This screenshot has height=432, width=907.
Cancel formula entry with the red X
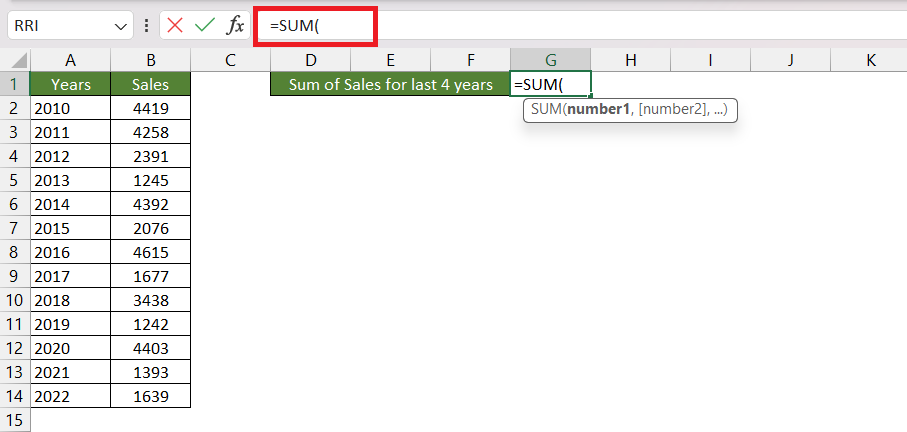click(x=175, y=25)
